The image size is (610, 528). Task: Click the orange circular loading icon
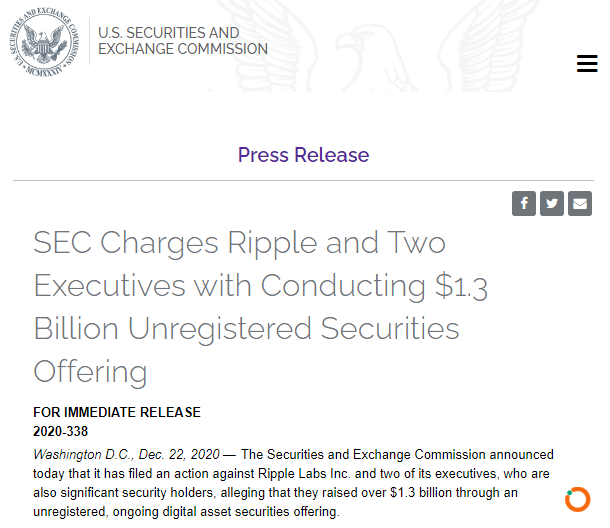click(x=577, y=499)
